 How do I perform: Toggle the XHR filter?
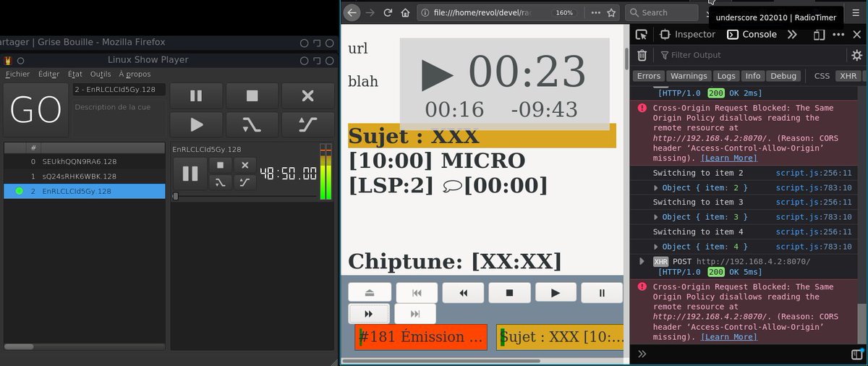click(x=847, y=76)
